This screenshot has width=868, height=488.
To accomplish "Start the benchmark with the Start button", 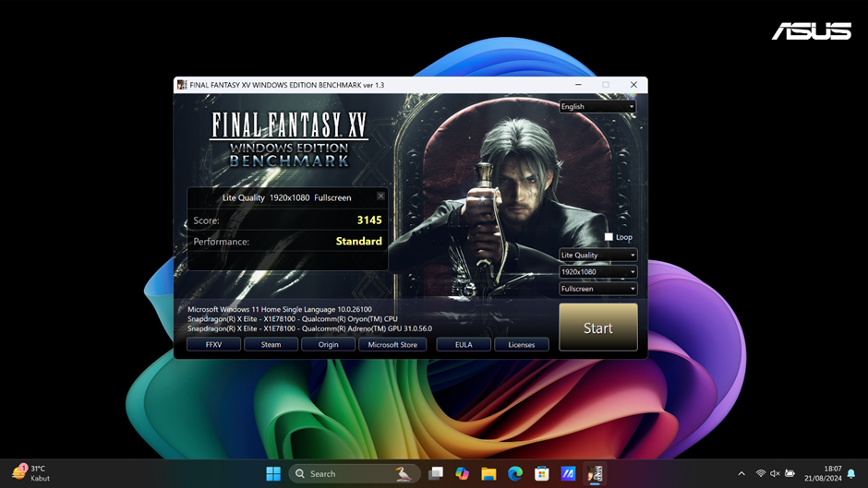I will [x=597, y=327].
